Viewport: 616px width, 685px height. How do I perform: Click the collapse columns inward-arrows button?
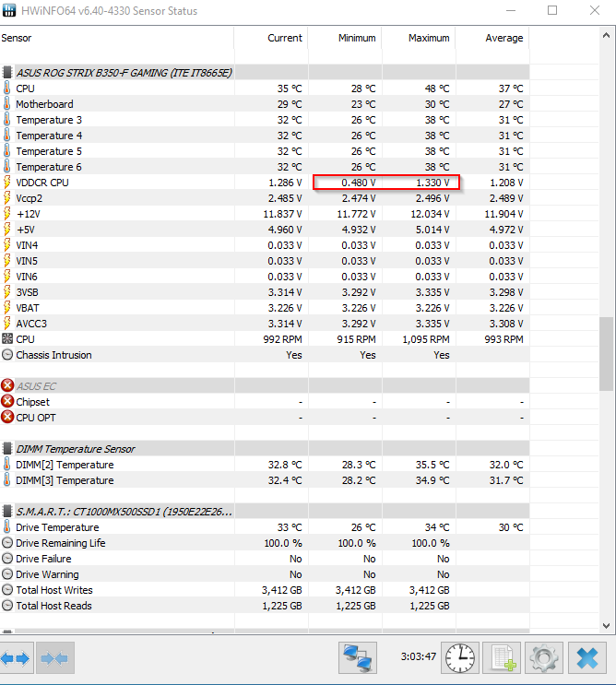55,658
